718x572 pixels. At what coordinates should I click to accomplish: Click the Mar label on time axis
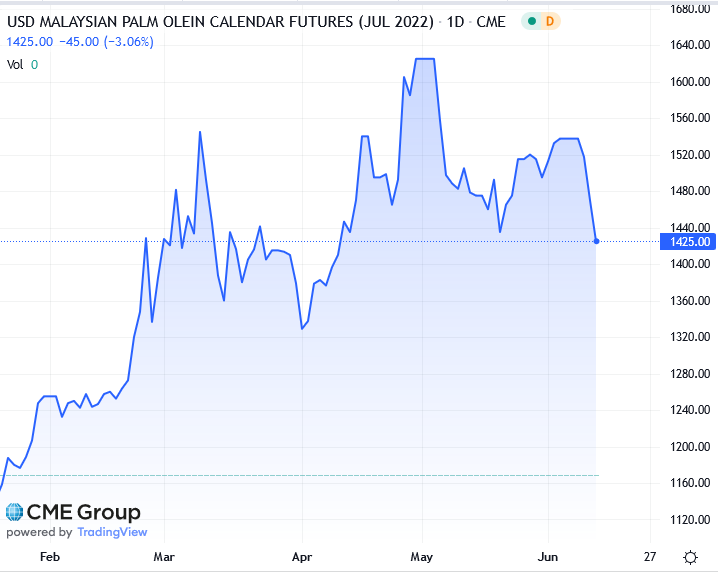coord(165,557)
